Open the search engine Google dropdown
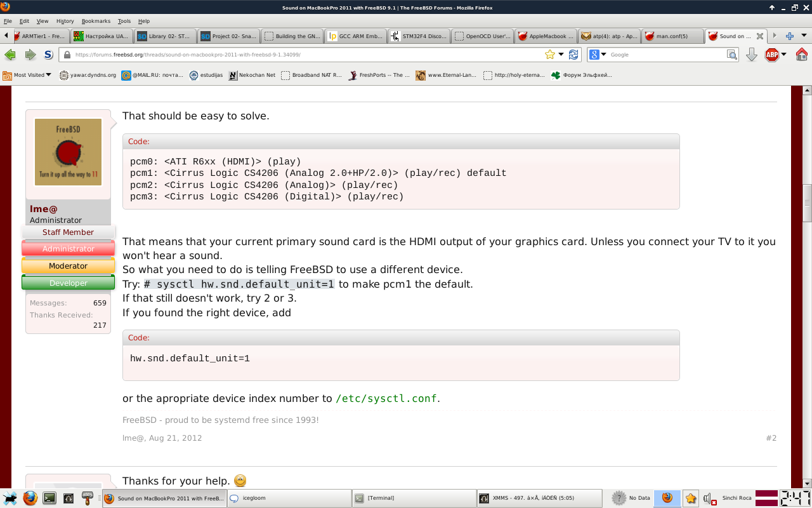The width and height of the screenshot is (812, 508). (598, 55)
